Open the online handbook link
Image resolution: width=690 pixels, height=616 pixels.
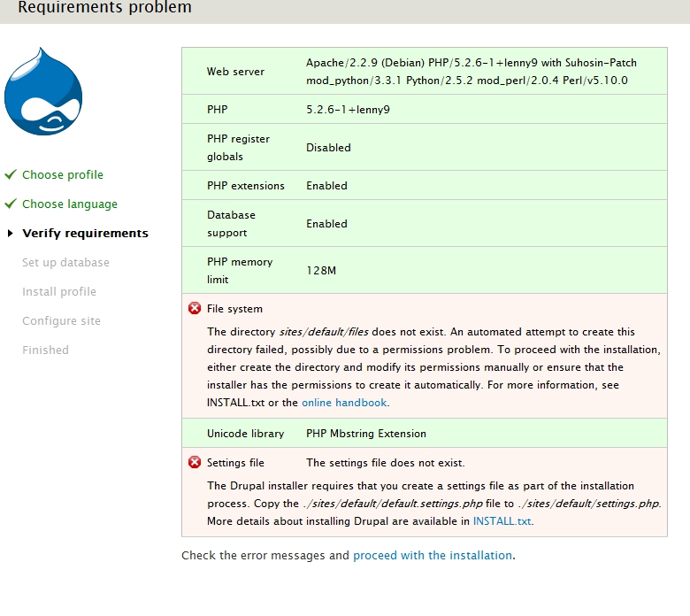(344, 403)
